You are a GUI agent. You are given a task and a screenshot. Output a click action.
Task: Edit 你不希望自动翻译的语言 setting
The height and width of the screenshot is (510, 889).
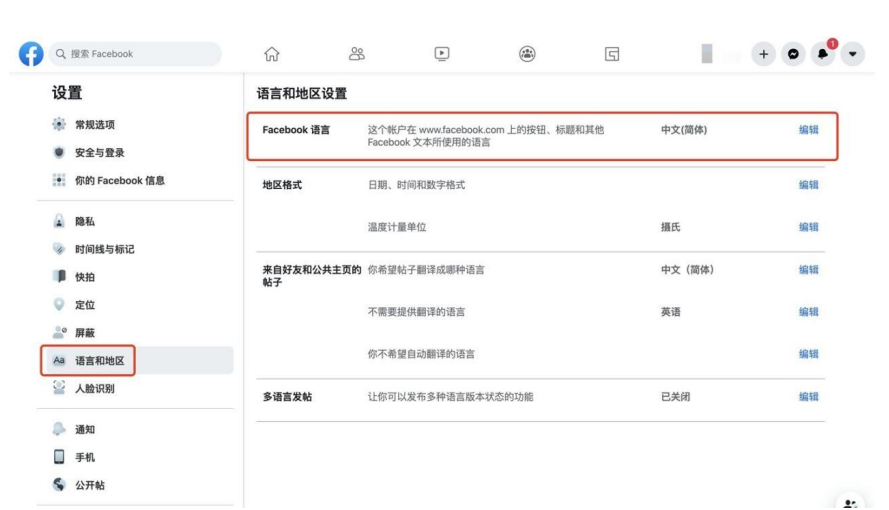[x=808, y=354]
